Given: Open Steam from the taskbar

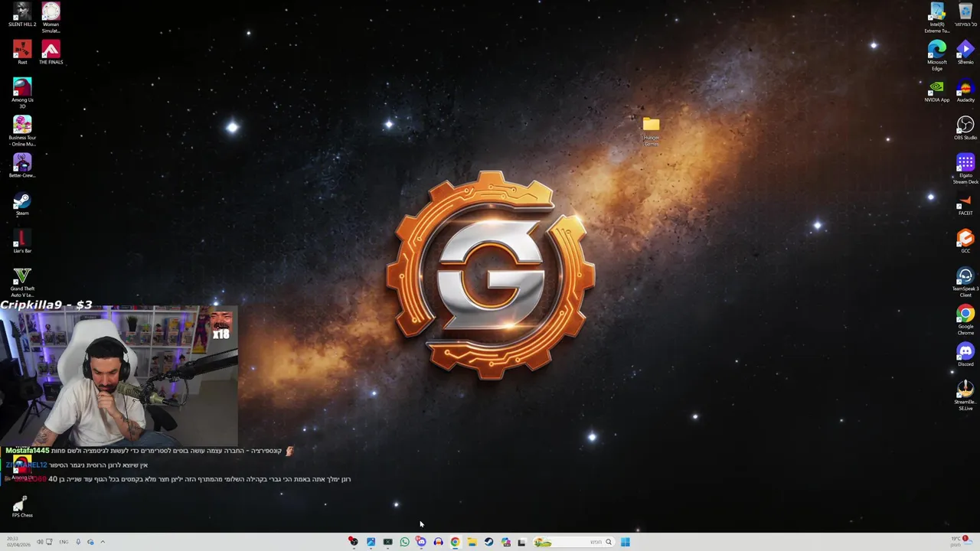Looking at the screenshot, I should point(488,542).
